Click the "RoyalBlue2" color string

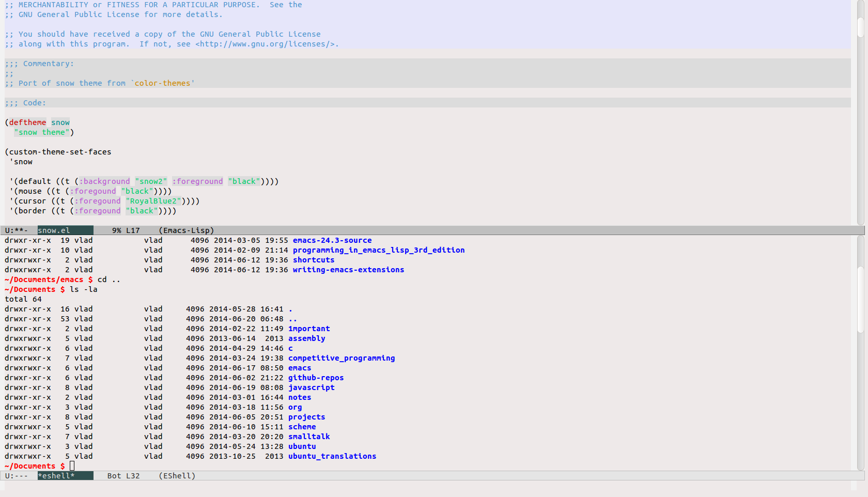coord(153,201)
